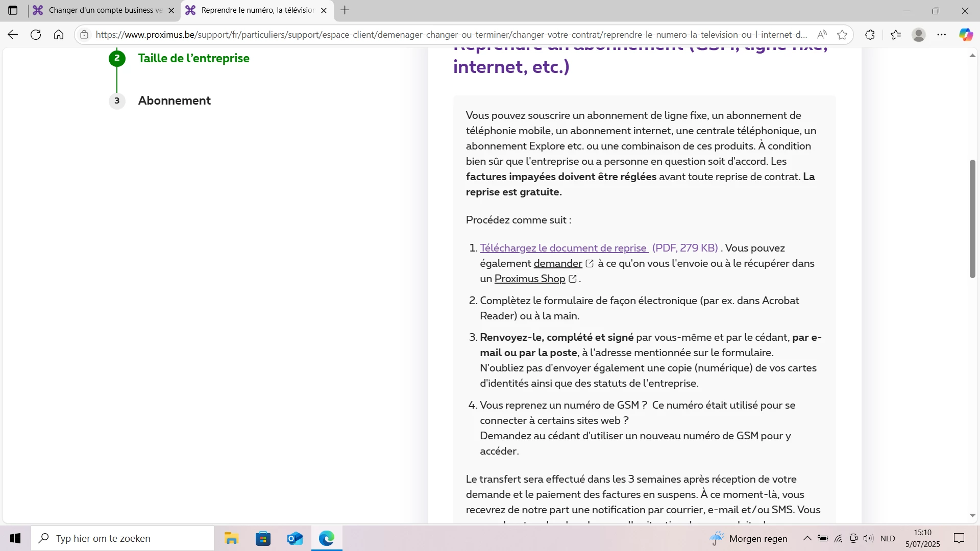Open the volume control icon

(868, 538)
